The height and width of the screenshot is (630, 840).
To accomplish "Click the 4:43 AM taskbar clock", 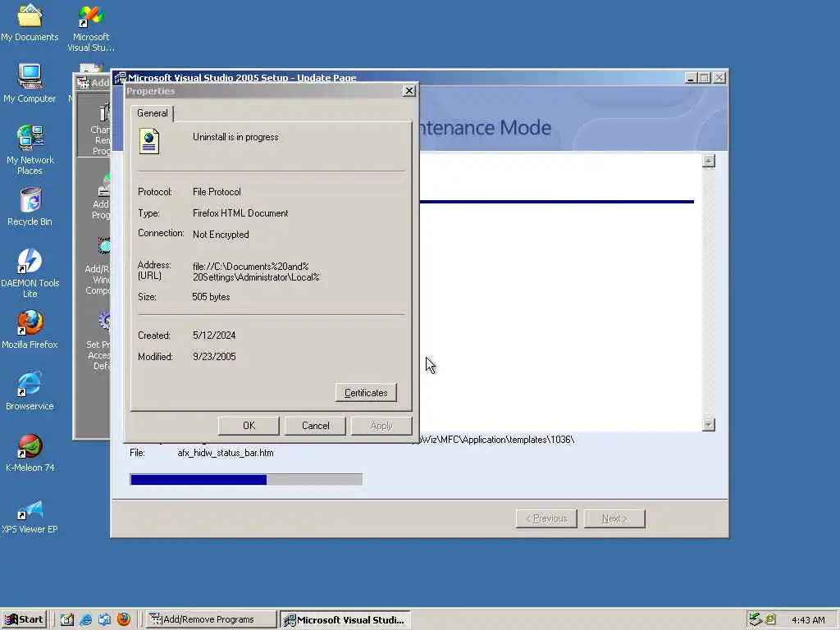I will click(x=808, y=620).
